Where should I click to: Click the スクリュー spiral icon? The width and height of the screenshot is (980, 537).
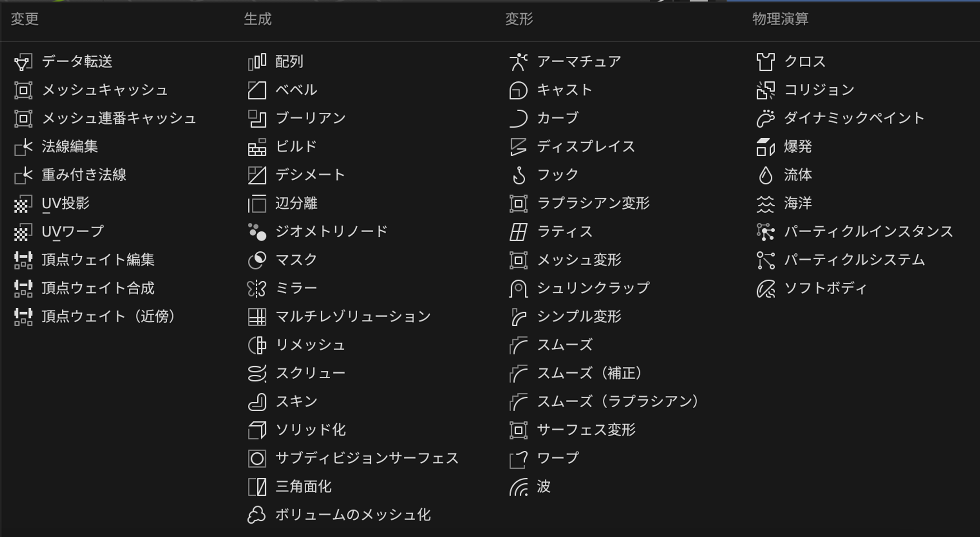pos(257,374)
